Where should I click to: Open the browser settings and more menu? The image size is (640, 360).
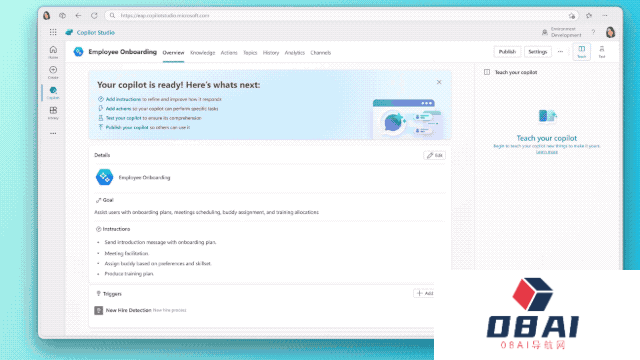click(605, 16)
